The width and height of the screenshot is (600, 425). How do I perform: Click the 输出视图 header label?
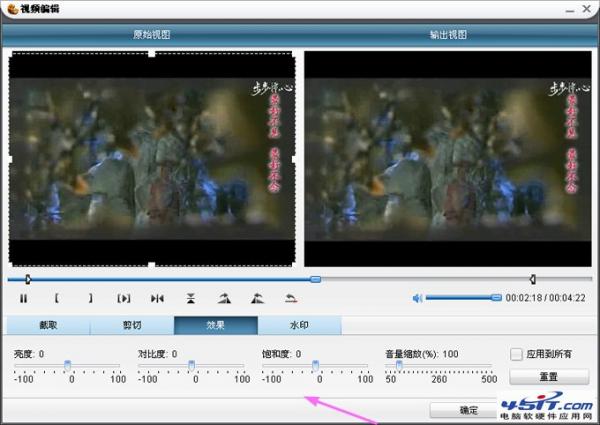[x=448, y=35]
